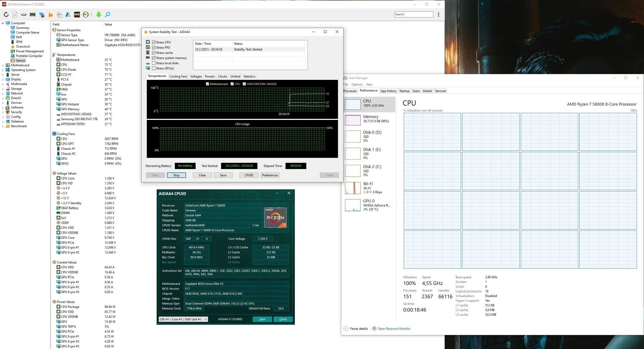Click the AIDA64 Search input field
644x349 pixels.
(x=414, y=14)
